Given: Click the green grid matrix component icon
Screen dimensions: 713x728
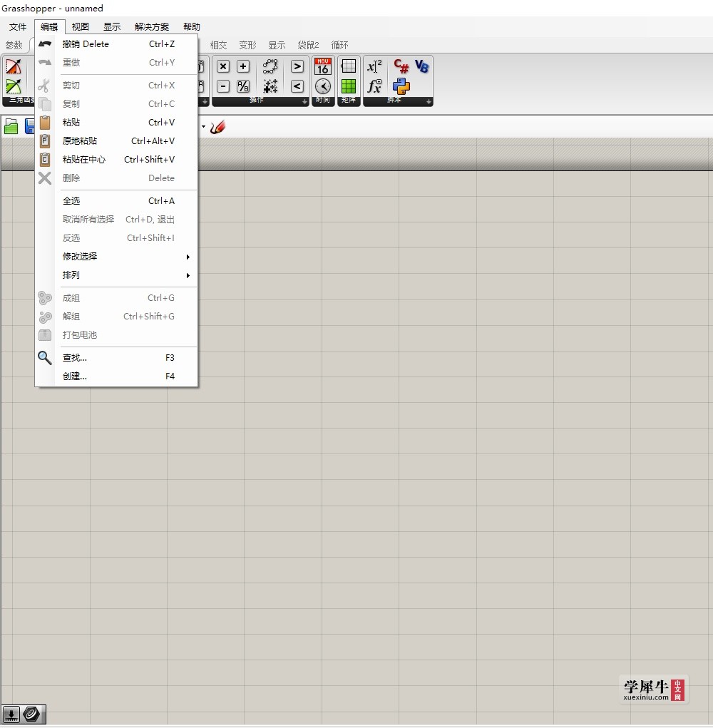Looking at the screenshot, I should (x=349, y=86).
